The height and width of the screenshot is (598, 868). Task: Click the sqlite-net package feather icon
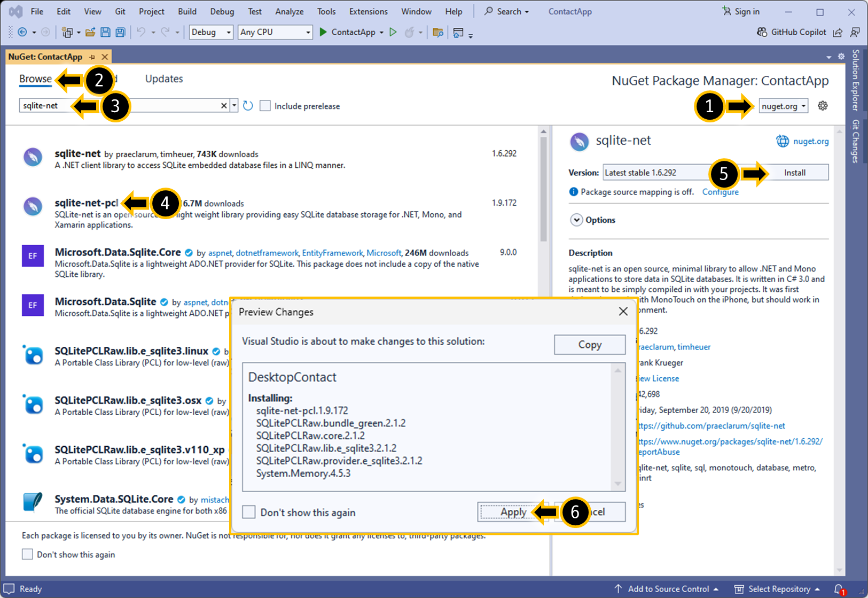[x=33, y=157]
